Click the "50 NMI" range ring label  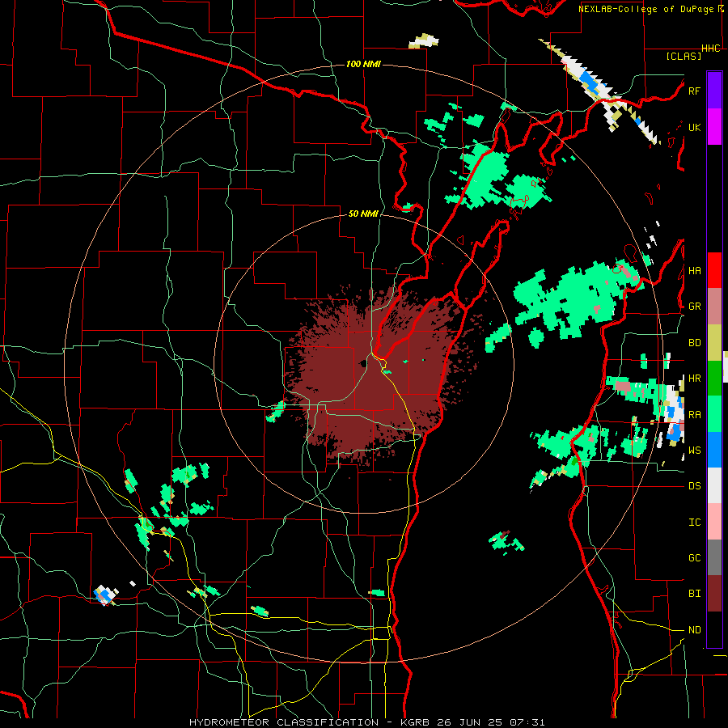(363, 214)
